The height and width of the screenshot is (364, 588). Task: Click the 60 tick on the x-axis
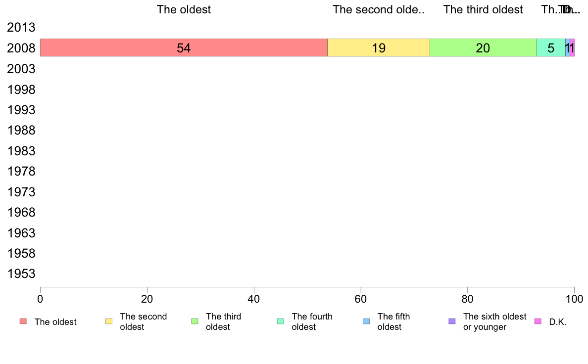pos(361,299)
